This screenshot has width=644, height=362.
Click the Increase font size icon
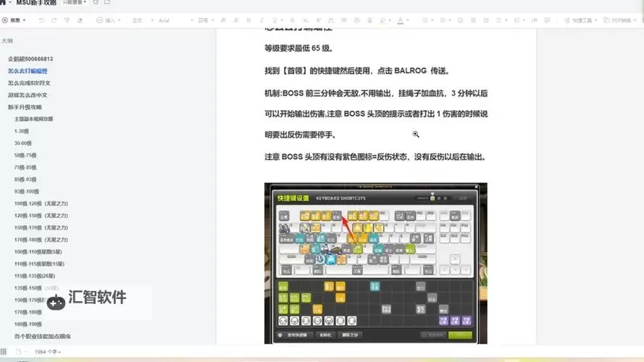point(223,20)
